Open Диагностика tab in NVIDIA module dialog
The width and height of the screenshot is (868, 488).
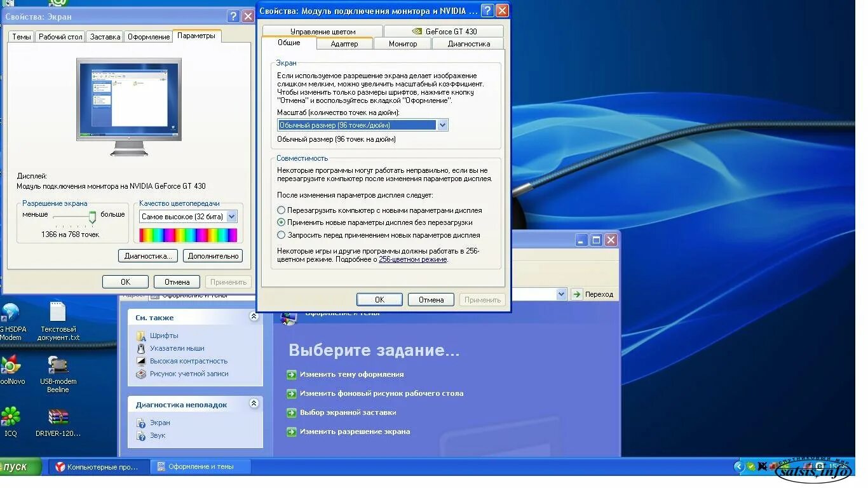(x=468, y=44)
